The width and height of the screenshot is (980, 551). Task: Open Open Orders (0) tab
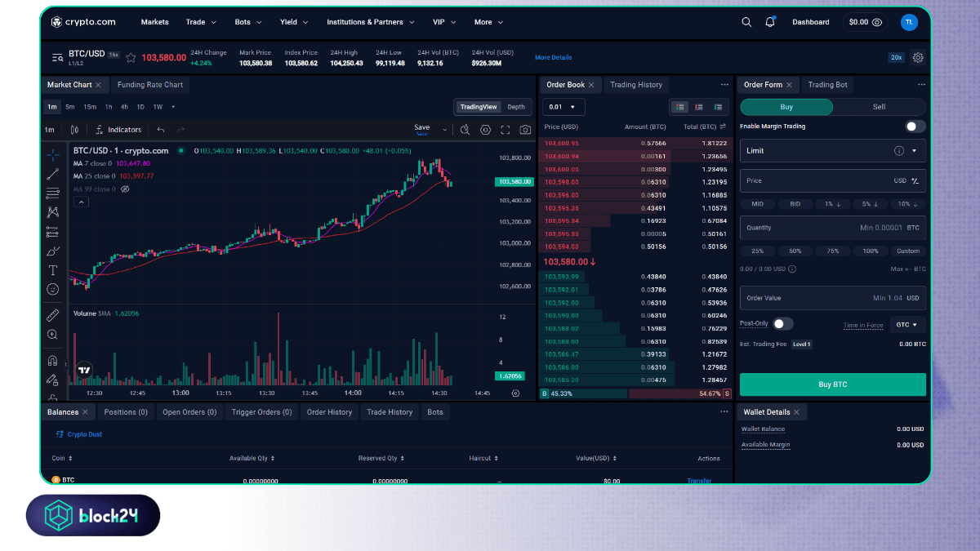pos(189,412)
